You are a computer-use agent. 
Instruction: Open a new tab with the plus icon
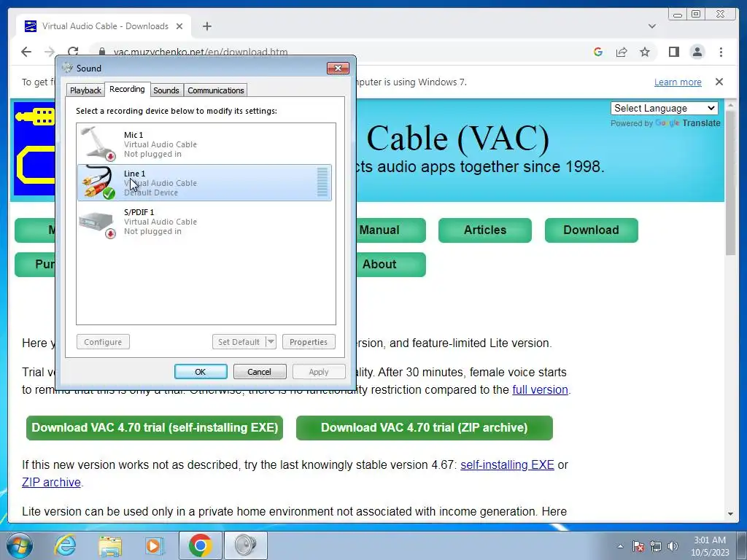206,26
